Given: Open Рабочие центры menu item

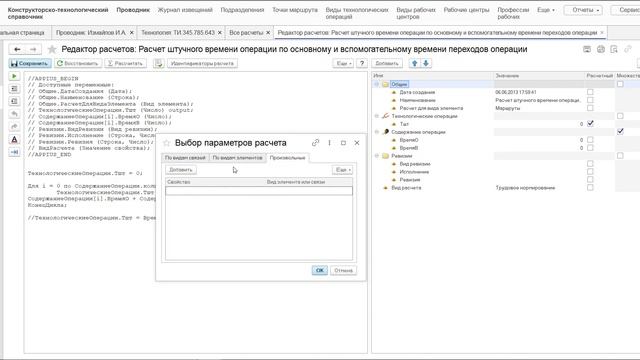Looking at the screenshot, I should coord(467,10).
